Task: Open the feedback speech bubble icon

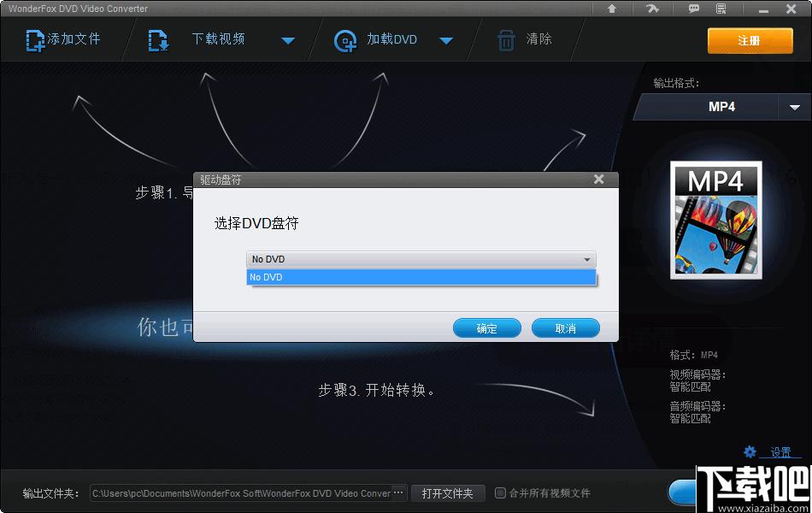Action: [x=693, y=9]
